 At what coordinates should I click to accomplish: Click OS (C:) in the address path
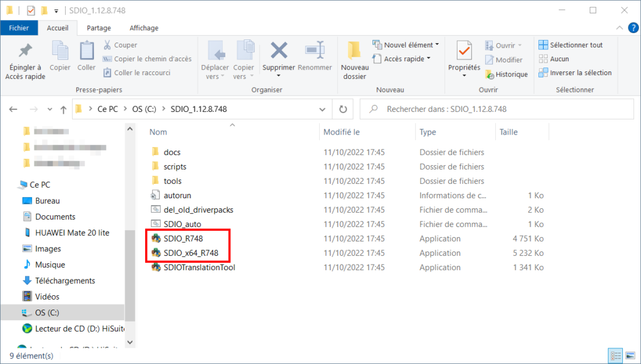pos(144,109)
